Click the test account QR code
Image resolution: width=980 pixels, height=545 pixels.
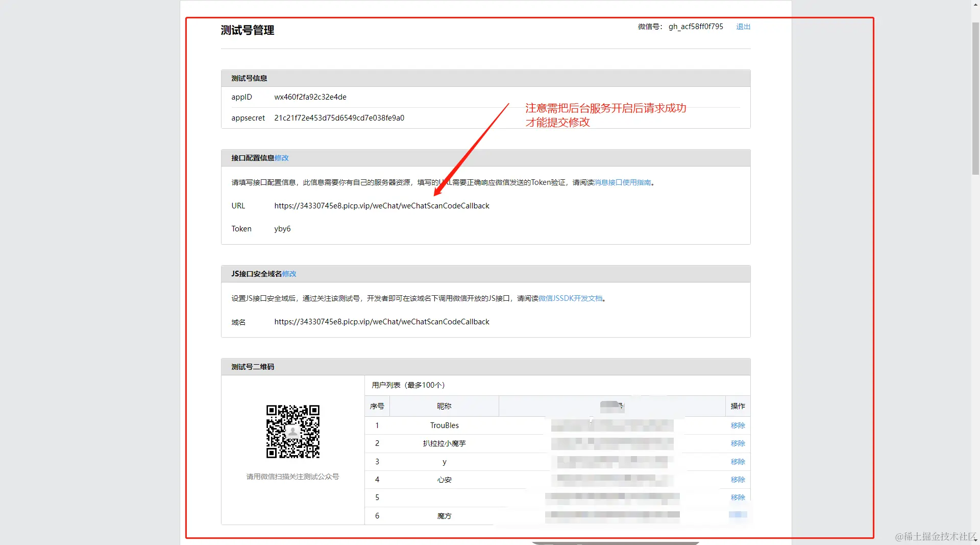pos(293,432)
